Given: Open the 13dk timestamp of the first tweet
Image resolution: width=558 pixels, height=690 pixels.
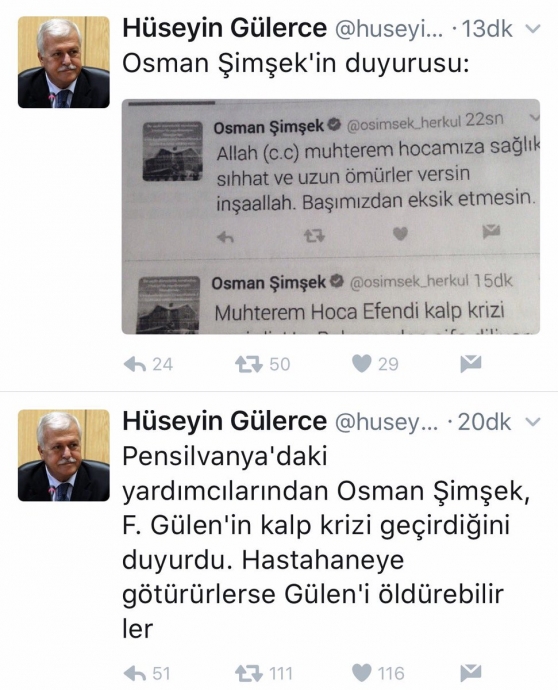Looking at the screenshot, I should click(x=487, y=29).
